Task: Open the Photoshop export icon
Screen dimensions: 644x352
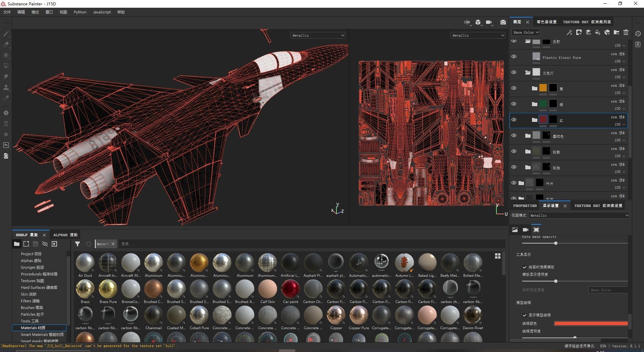Action: pos(6,145)
